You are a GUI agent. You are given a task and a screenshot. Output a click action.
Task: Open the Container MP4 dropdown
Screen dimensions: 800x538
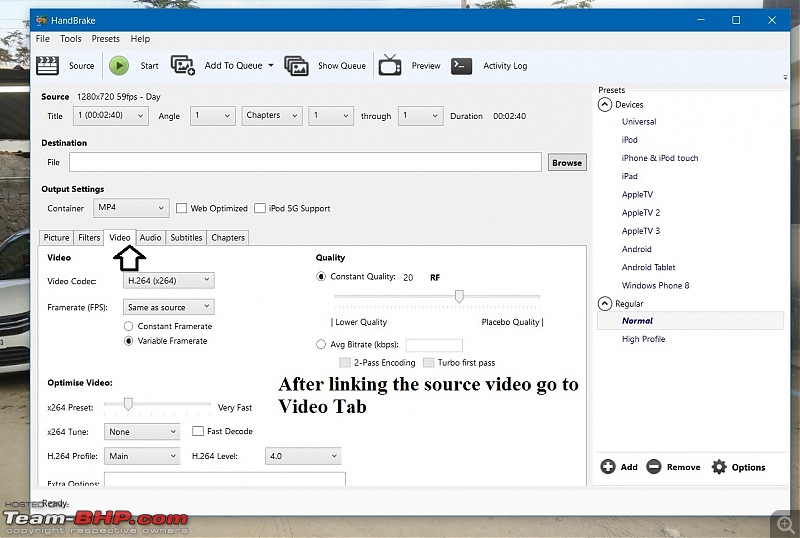point(131,208)
